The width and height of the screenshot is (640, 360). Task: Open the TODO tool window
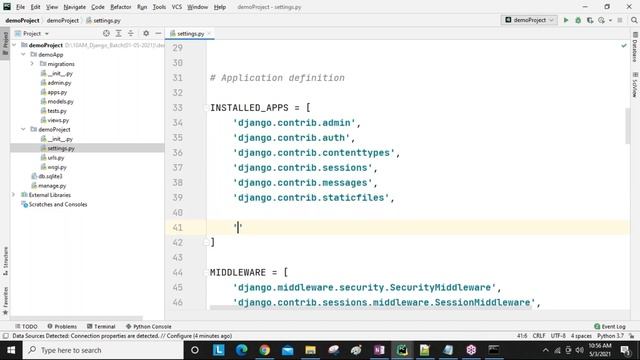26,327
